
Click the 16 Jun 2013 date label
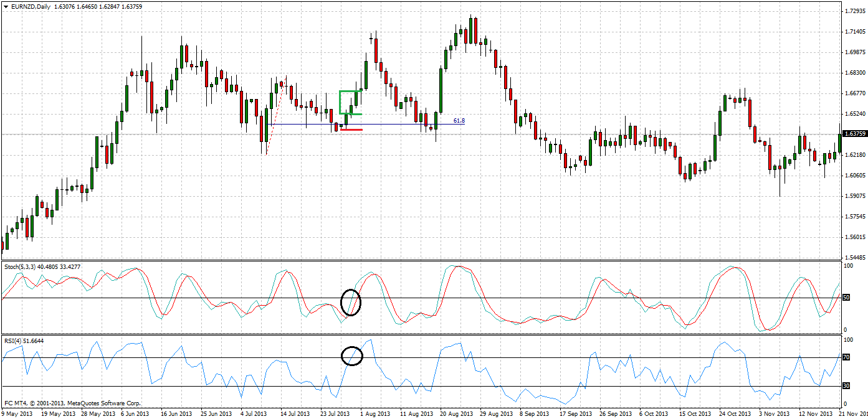[177, 413]
